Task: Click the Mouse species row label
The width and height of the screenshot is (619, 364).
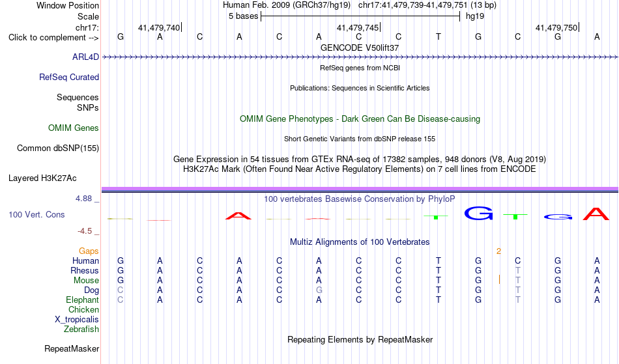Action: (x=86, y=281)
